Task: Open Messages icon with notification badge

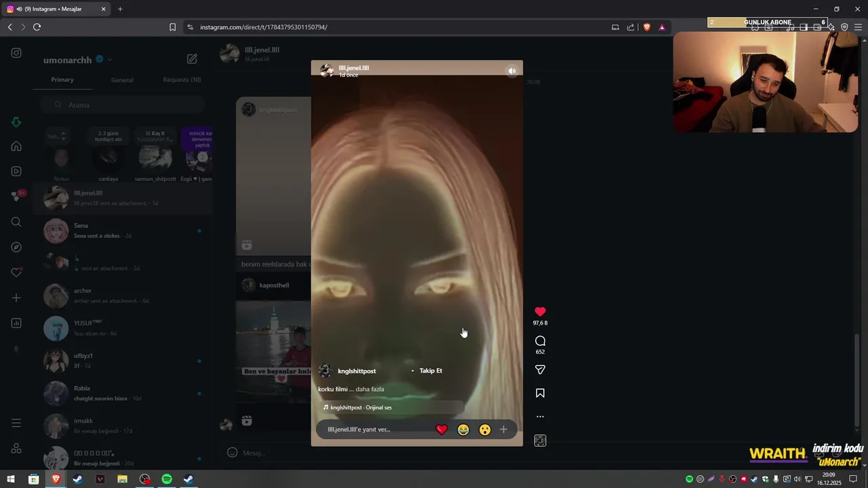Action: [18, 196]
